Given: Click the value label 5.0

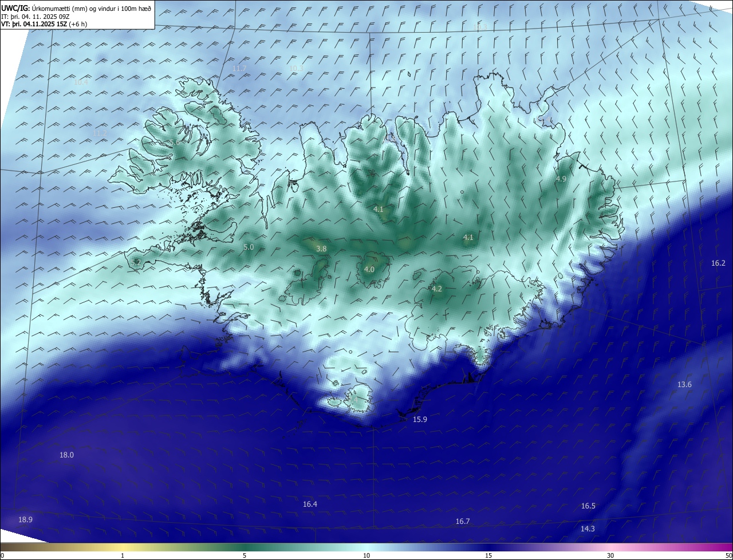Looking at the screenshot, I should (249, 247).
